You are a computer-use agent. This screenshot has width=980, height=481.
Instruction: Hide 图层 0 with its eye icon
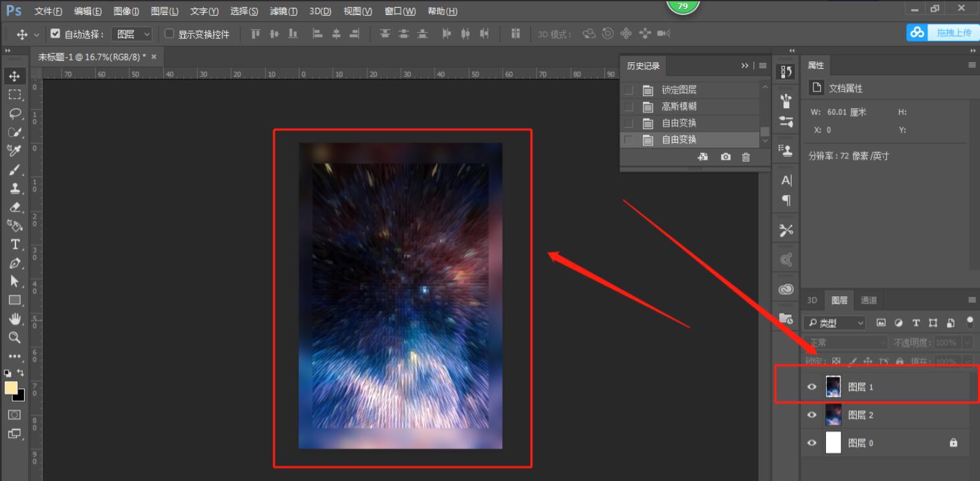812,443
